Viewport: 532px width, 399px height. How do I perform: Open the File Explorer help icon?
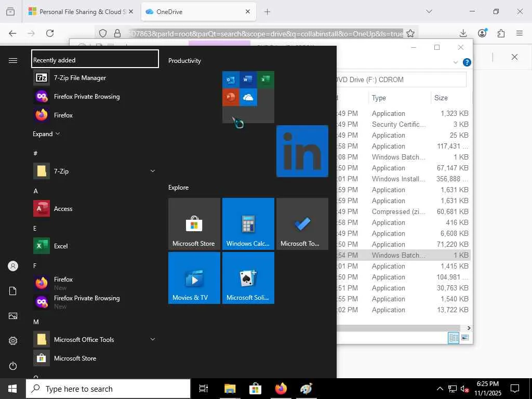coord(467,62)
